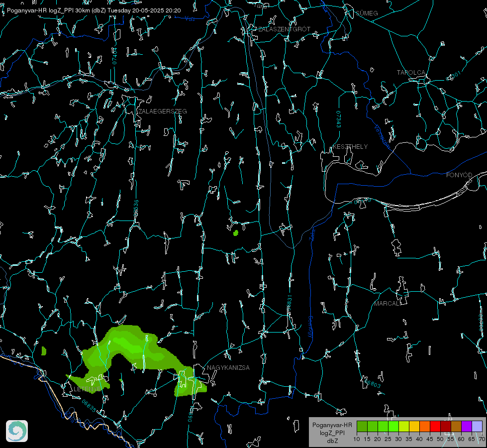Image resolution: width=487 pixels, height=448 pixels.
Task: Select the 60–65 dBZ purple legend swatch
Action: (x=467, y=426)
